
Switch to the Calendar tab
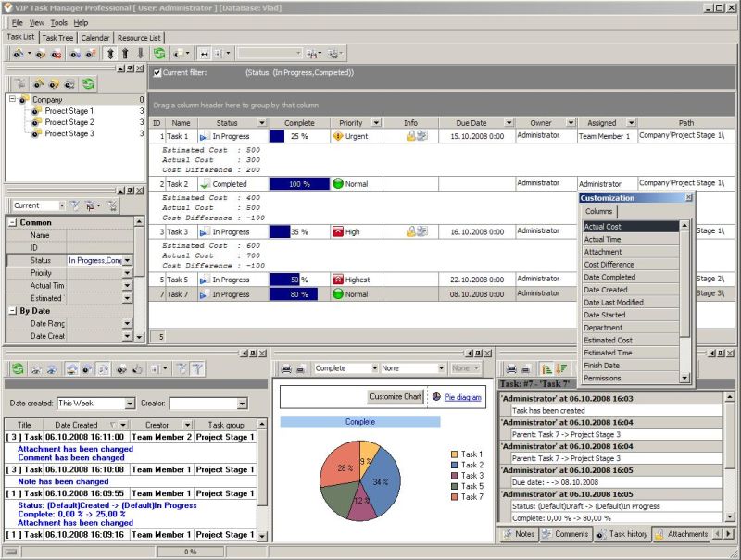tap(95, 38)
